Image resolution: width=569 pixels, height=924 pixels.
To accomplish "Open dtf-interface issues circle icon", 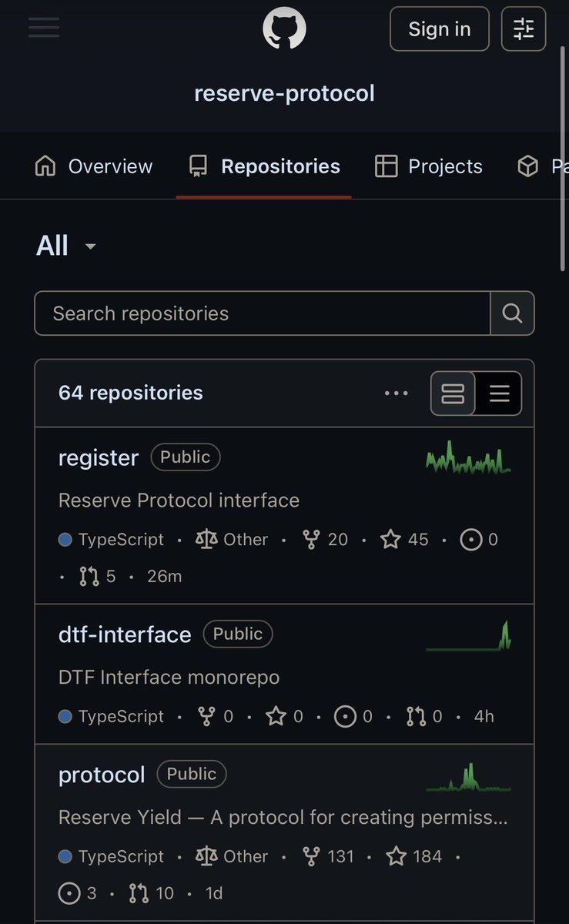I will coord(345,717).
